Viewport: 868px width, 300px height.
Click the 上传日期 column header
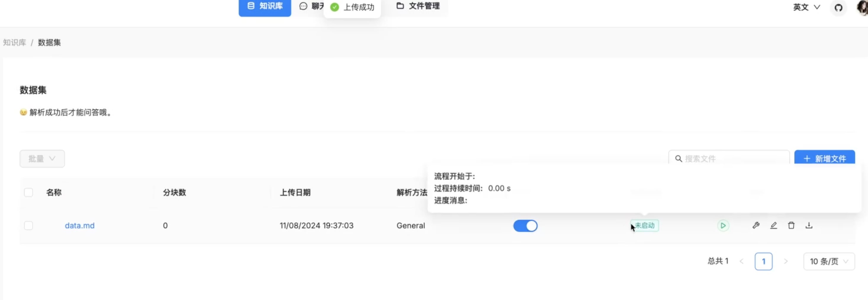(295, 193)
